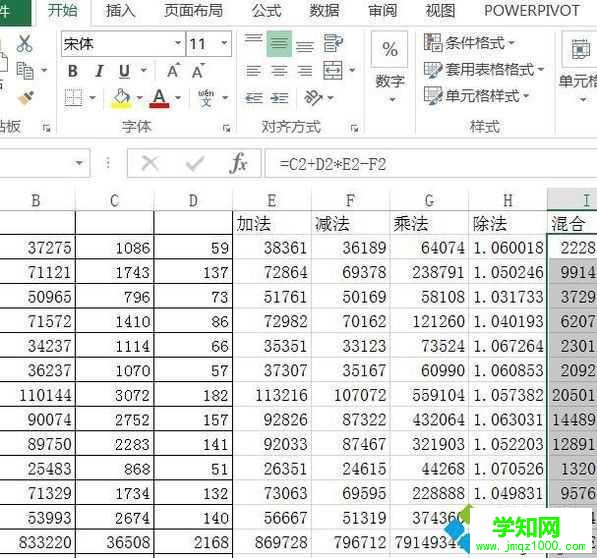This screenshot has width=597, height=558.
Task: Click cell containing 1.060018
Action: pyautogui.click(x=508, y=248)
